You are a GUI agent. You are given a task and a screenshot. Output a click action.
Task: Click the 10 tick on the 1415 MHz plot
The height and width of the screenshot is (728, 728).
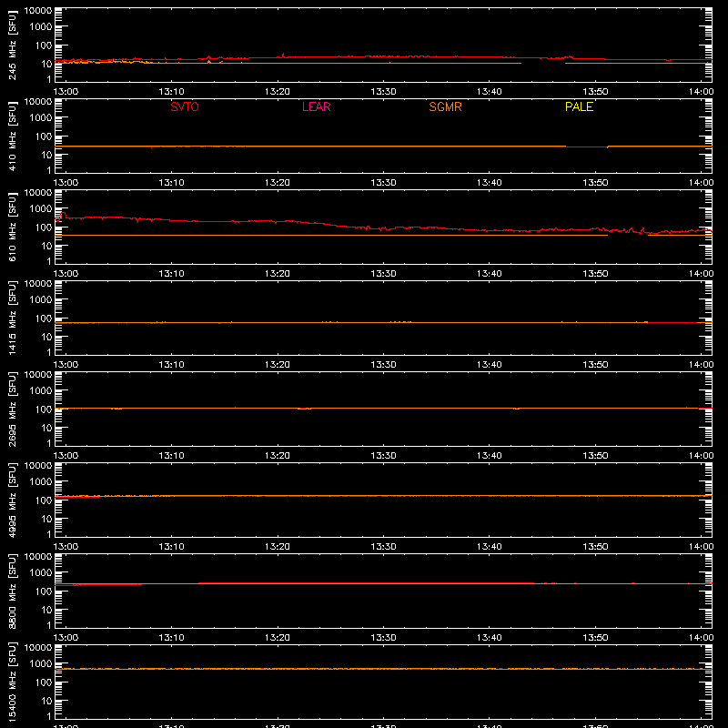click(46, 337)
